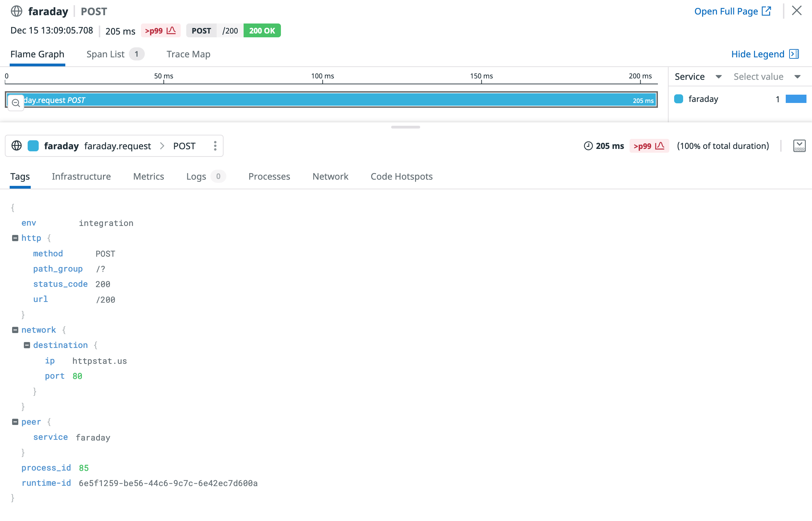Click the zoom out magnifier icon
812x521 pixels.
pos(16,103)
